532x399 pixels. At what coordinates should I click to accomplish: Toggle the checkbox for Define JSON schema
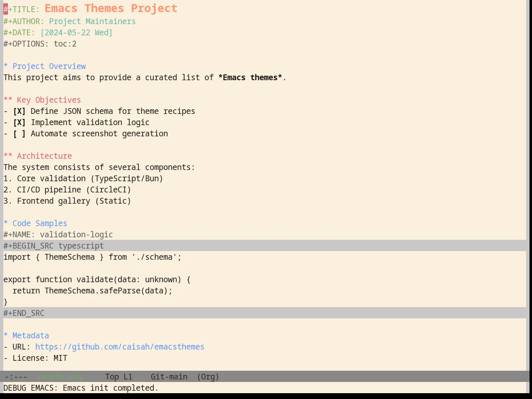(x=19, y=111)
